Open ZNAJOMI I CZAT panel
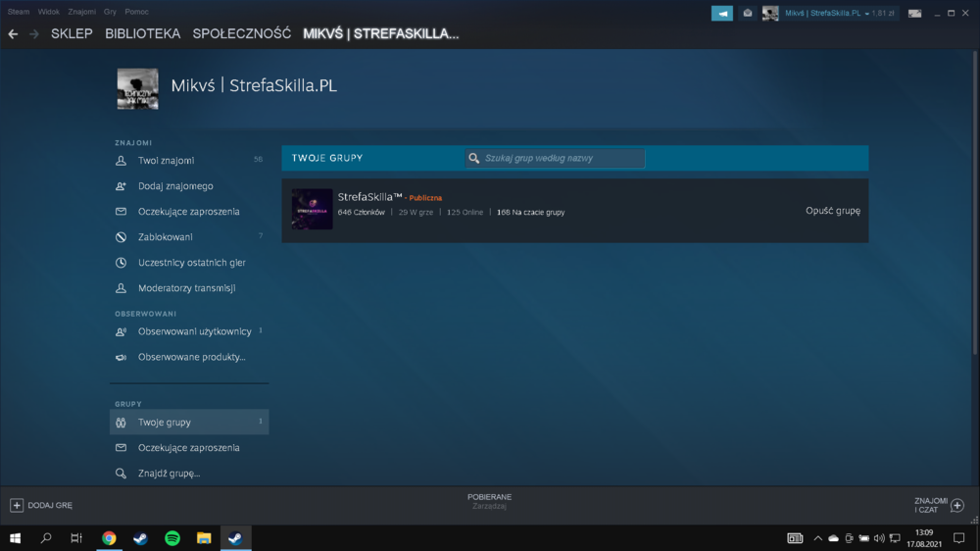Viewport: 980px width, 551px height. (939, 505)
